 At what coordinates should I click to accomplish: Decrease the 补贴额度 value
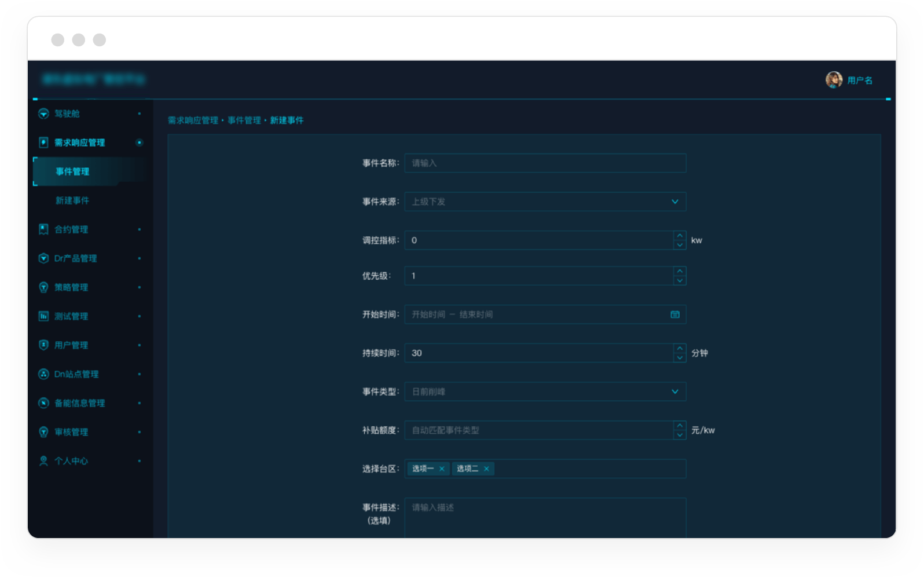(680, 435)
